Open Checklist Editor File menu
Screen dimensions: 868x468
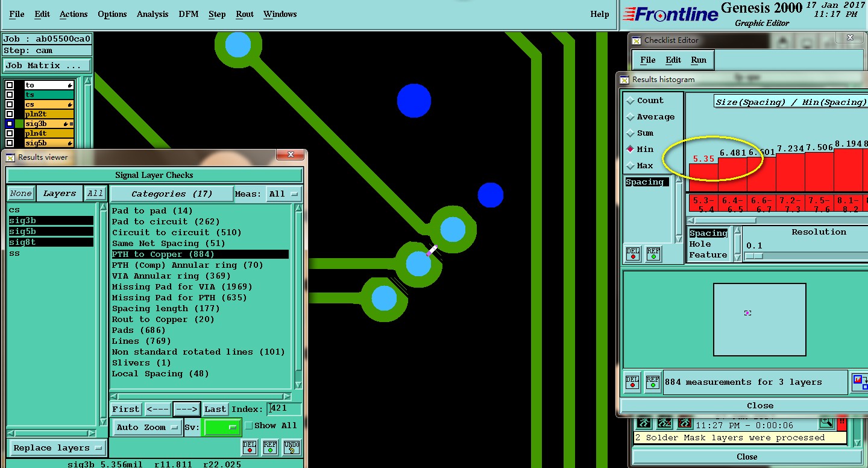tap(648, 60)
